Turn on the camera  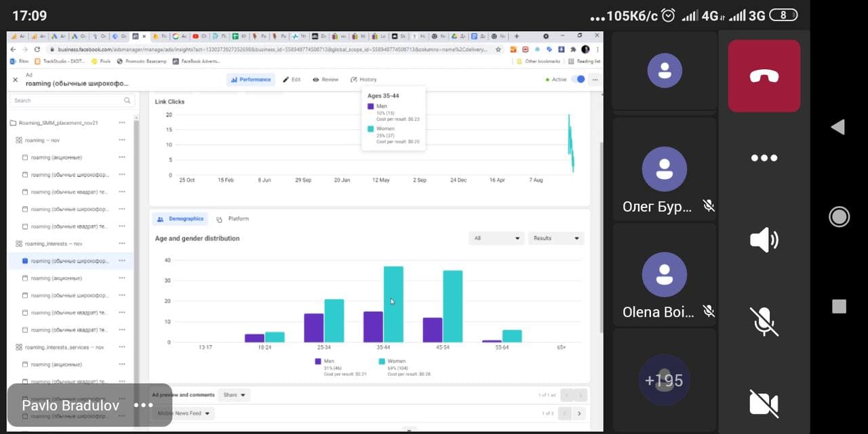(x=764, y=403)
